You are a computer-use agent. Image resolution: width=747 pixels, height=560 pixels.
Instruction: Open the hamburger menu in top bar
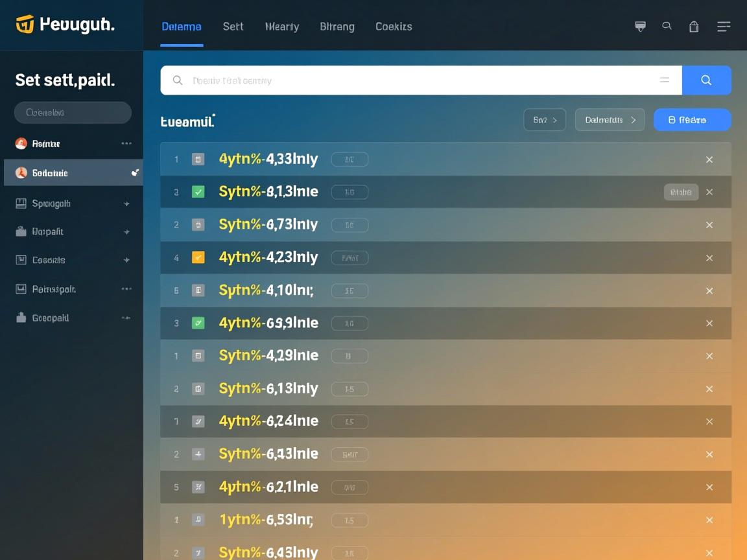[x=724, y=27]
